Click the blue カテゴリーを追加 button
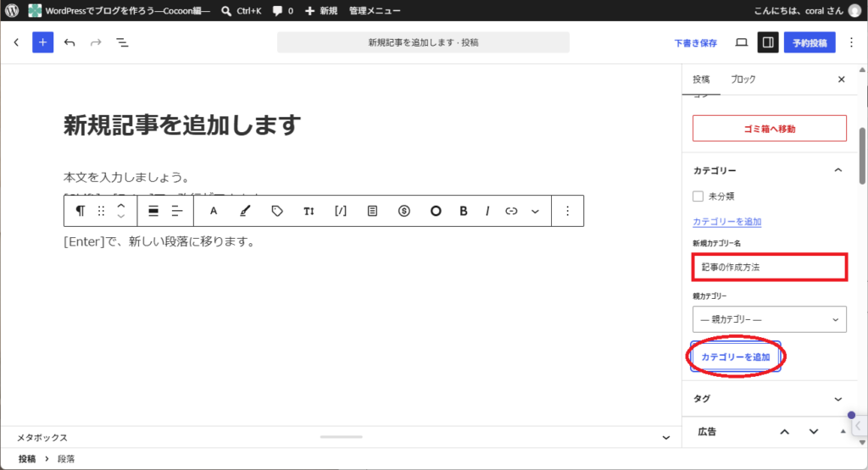 tap(736, 357)
